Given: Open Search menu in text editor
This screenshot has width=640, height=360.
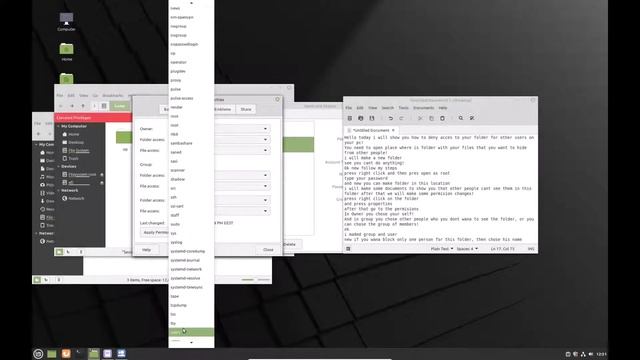Looking at the screenshot, I should [x=388, y=108].
